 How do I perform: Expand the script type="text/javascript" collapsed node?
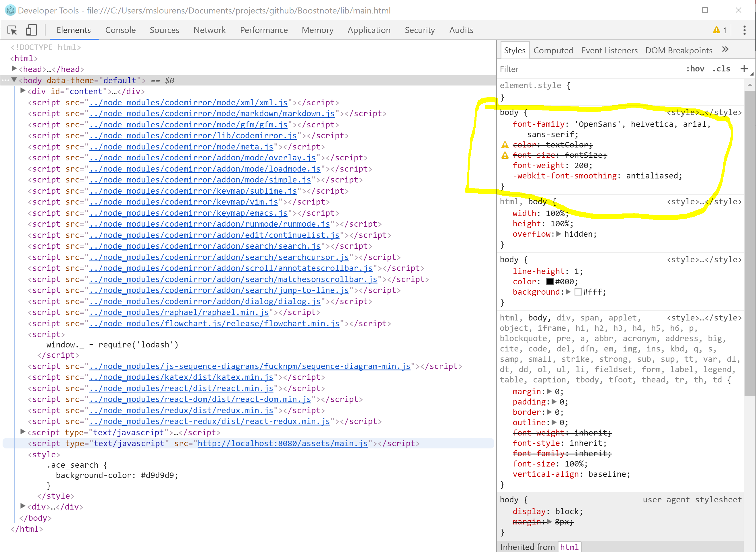click(23, 432)
